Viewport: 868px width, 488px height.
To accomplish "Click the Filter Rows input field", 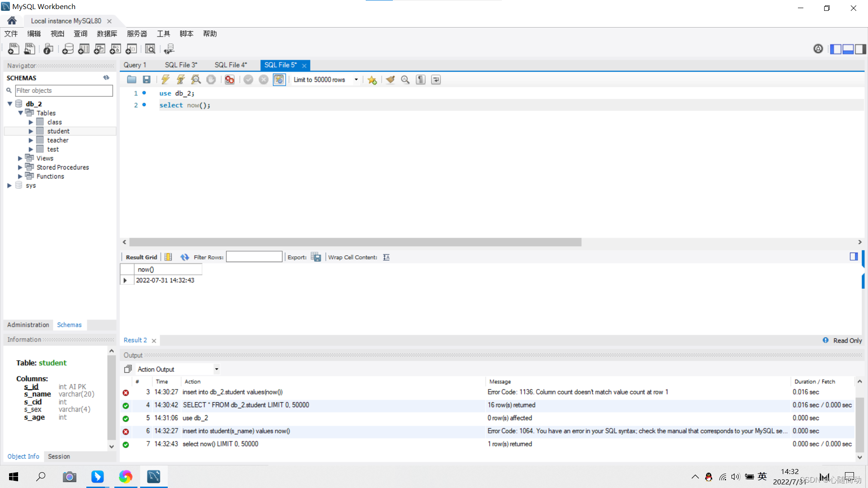I will point(254,257).
